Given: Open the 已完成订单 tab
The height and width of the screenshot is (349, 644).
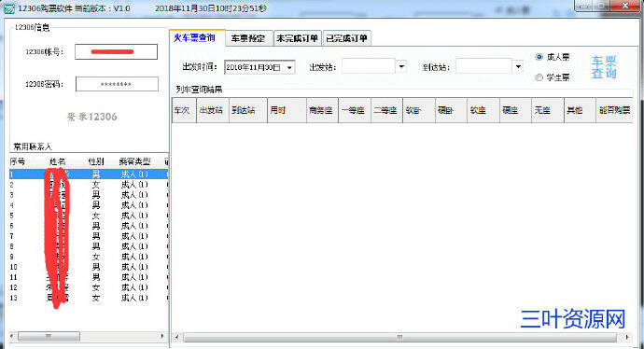Looking at the screenshot, I should [x=346, y=38].
